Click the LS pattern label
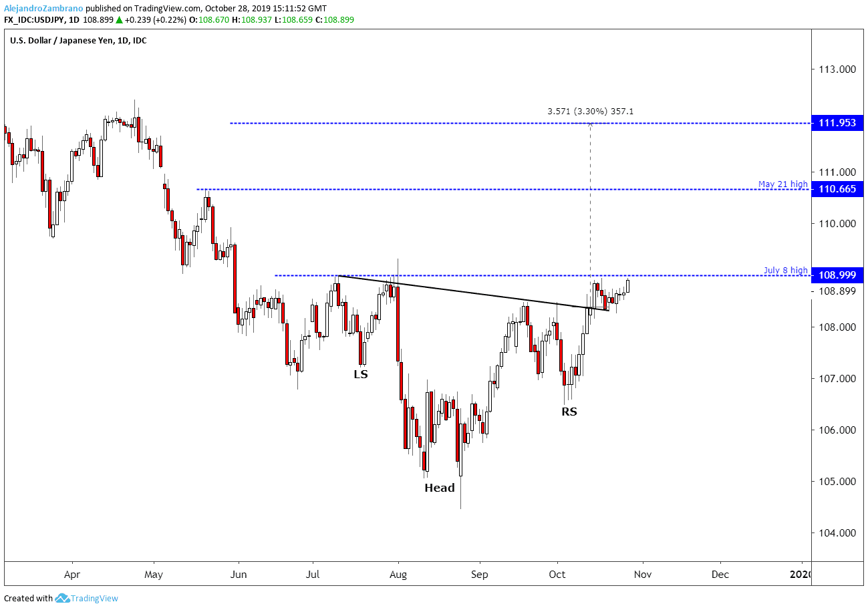The width and height of the screenshot is (868, 610). (x=361, y=374)
